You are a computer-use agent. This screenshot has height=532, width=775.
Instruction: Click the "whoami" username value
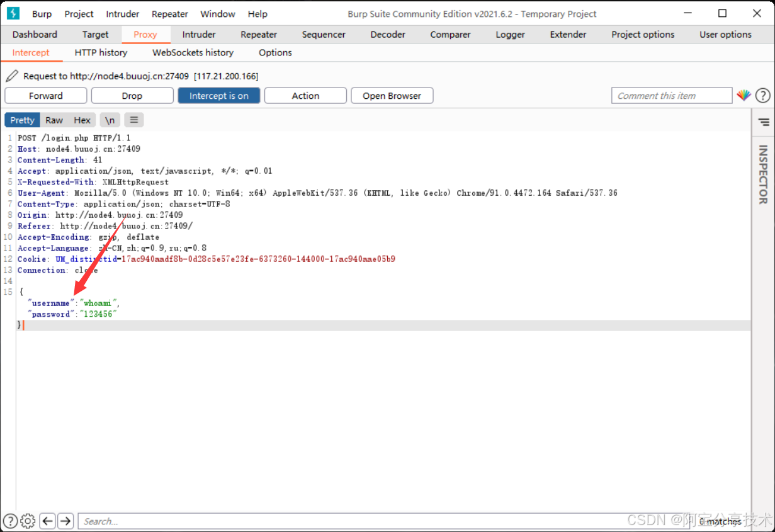pos(98,303)
